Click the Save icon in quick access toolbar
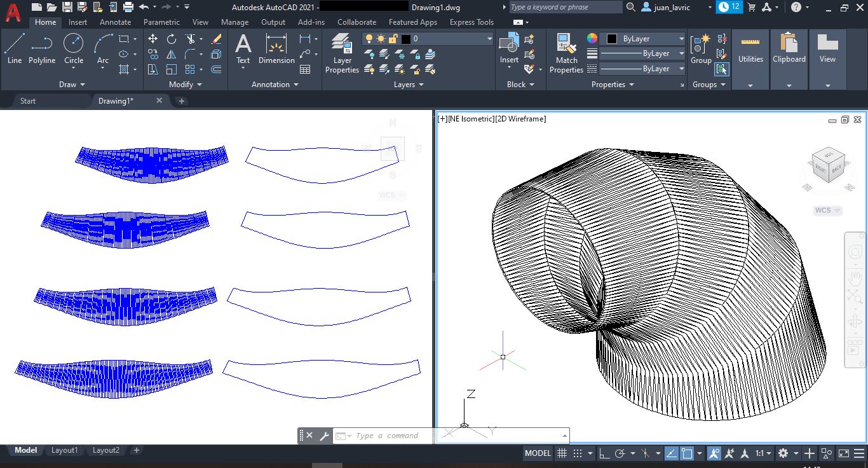This screenshot has height=468, width=868. 67,7
